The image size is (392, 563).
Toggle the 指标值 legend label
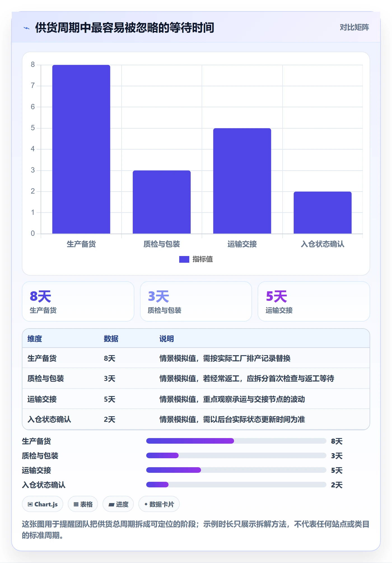coord(203,259)
